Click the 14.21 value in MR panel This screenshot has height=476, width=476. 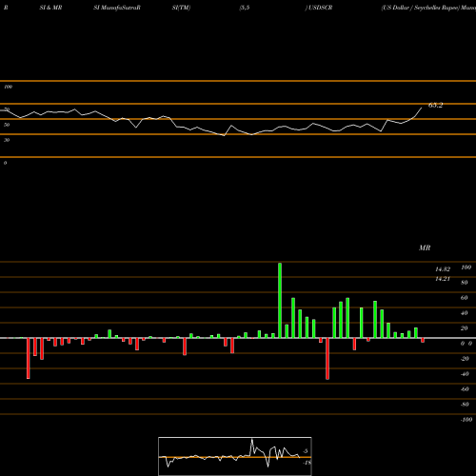(443, 279)
